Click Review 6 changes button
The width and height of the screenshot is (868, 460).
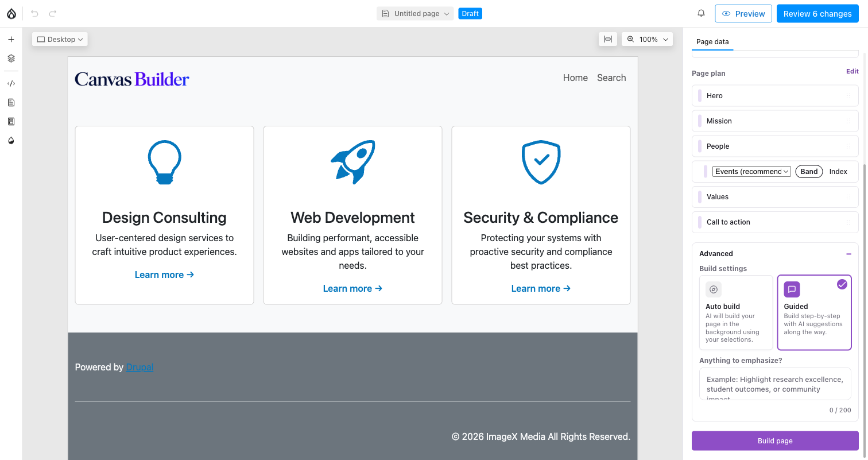tap(817, 14)
